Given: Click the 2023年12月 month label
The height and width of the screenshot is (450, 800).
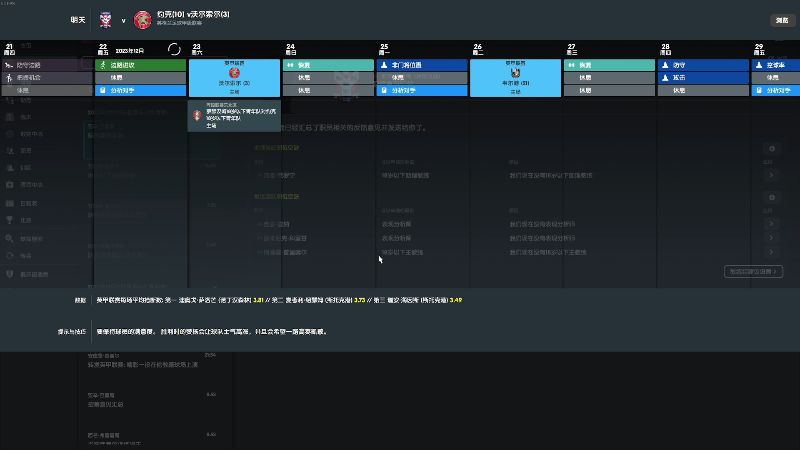Looking at the screenshot, I should click(x=130, y=51).
